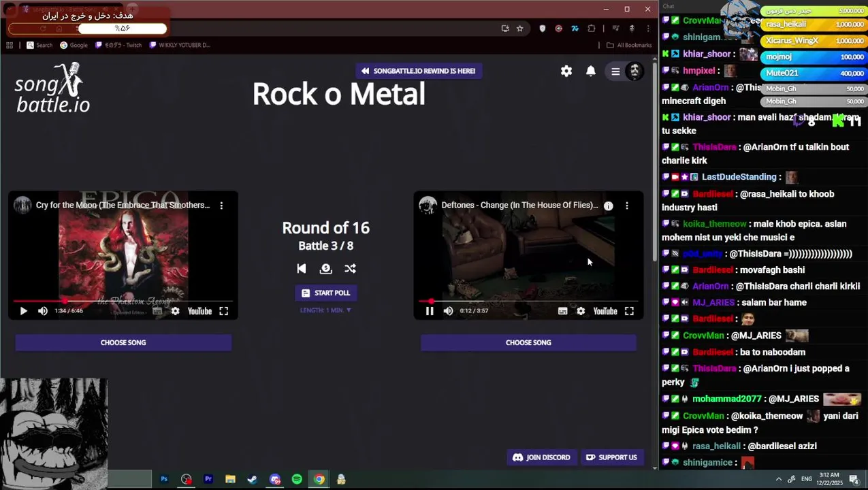The height and width of the screenshot is (490, 868).
Task: Click the songbattle.io logo
Action: click(52, 88)
